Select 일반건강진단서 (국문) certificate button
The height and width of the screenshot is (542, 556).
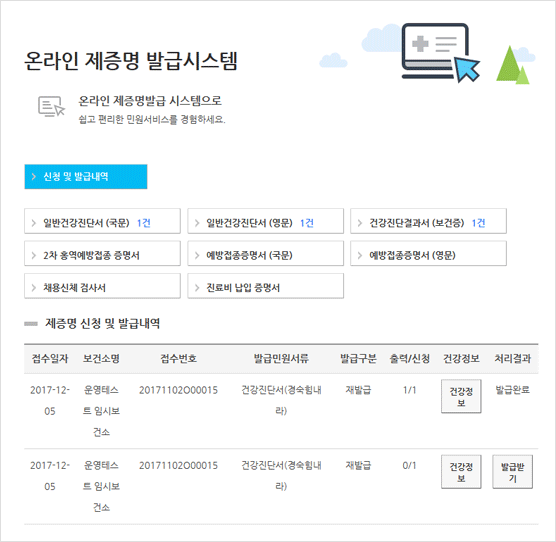click(x=102, y=221)
